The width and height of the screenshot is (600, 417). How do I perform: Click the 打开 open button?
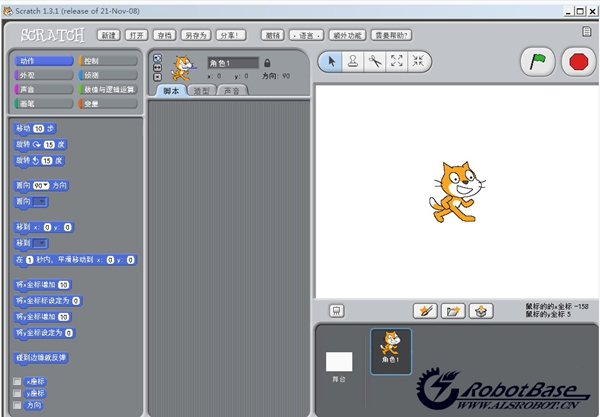[x=137, y=36]
